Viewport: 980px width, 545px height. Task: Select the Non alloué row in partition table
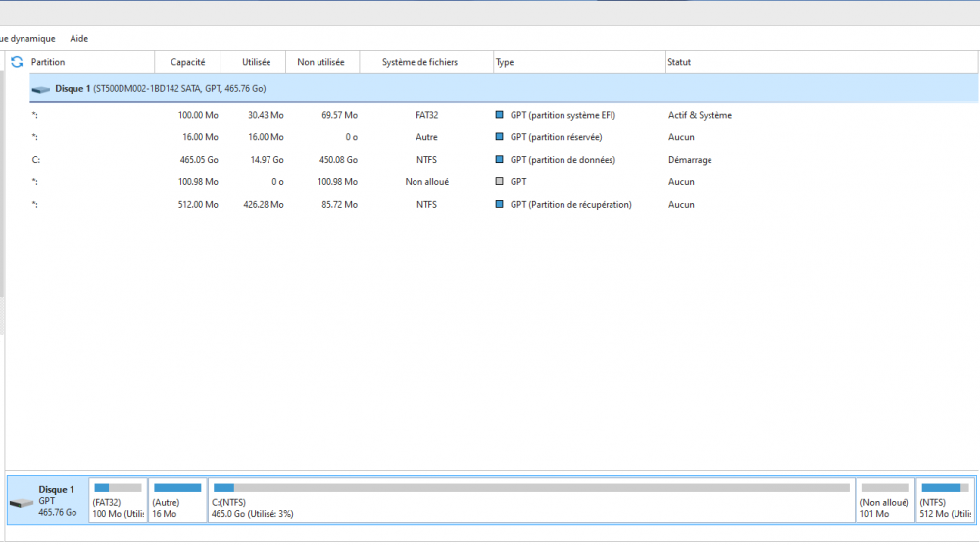point(294,182)
